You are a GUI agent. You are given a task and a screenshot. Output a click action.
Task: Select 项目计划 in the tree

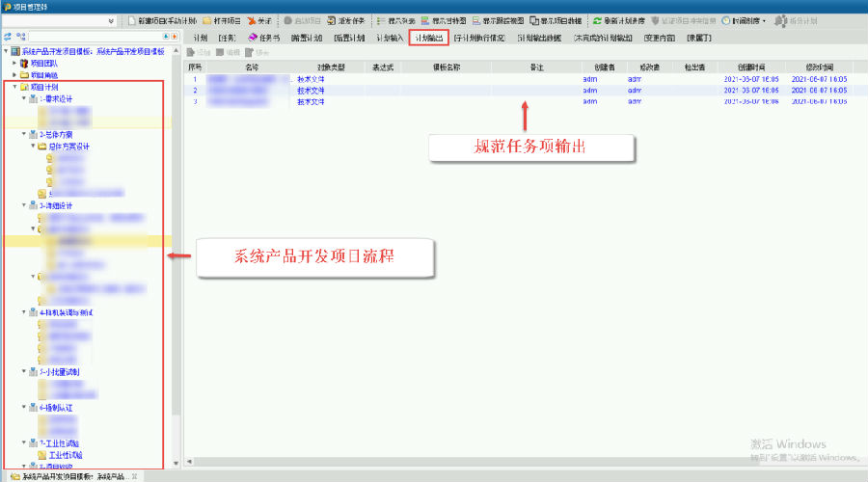(44, 87)
